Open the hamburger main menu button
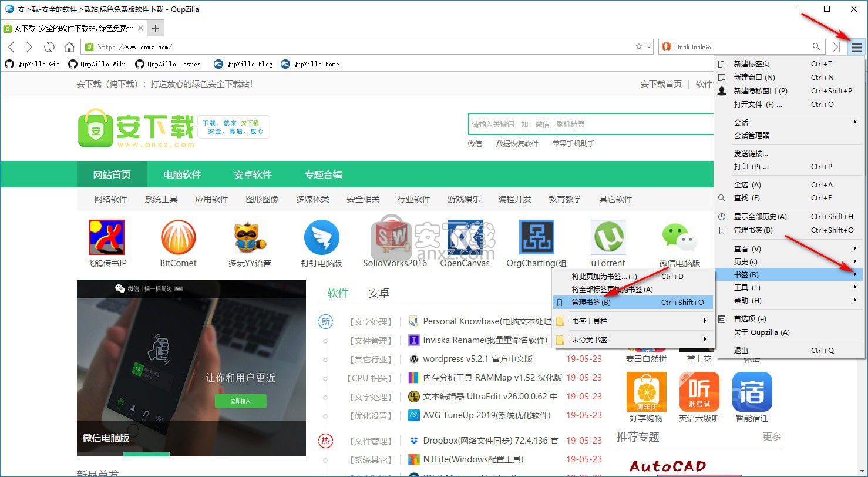The width and height of the screenshot is (868, 477). pyautogui.click(x=857, y=47)
